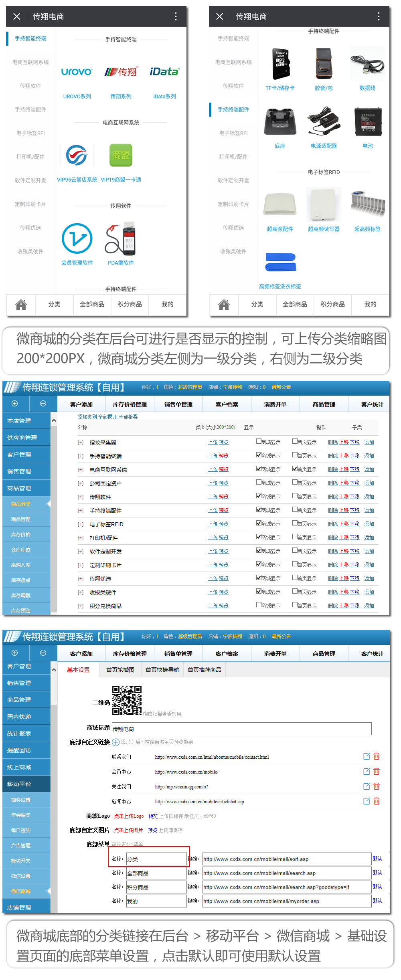The width and height of the screenshot is (401, 980).
Task: Expand the 手持智能终端 category row
Action: coord(81,456)
